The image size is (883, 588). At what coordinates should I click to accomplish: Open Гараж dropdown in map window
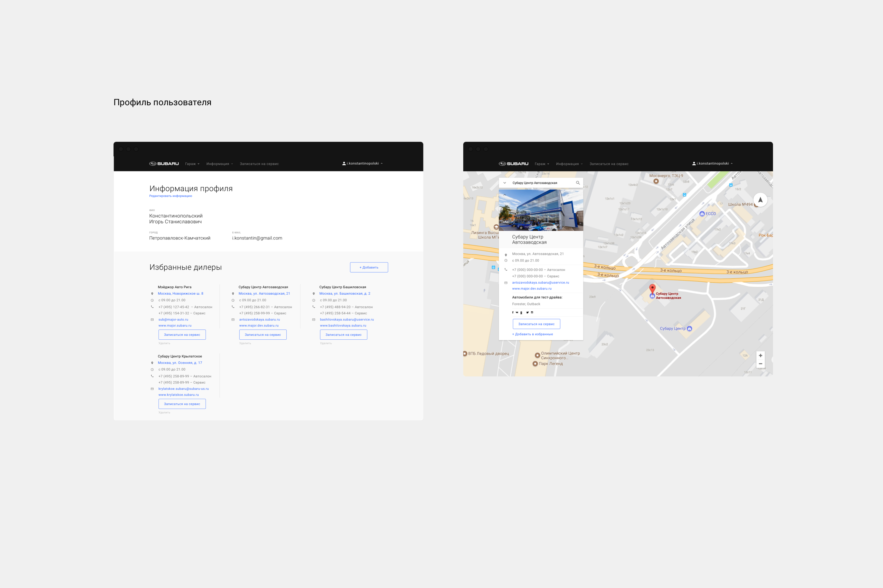point(542,164)
